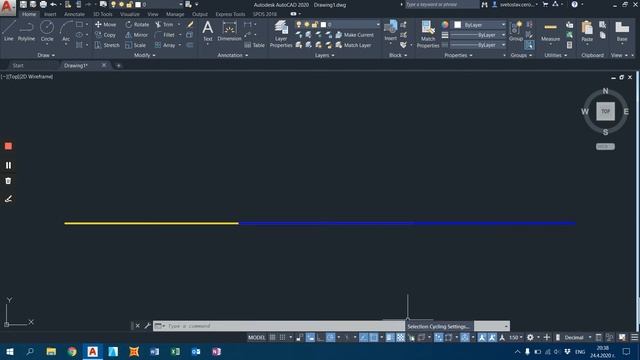Toggle selection cycling in status bar
Image resolution: width=640 pixels, height=360 pixels.
click(x=411, y=338)
